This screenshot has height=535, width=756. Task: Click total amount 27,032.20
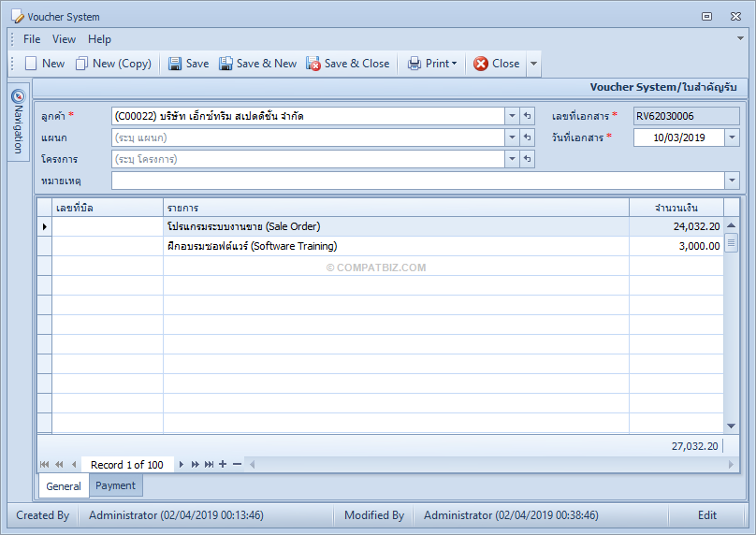pos(695,446)
